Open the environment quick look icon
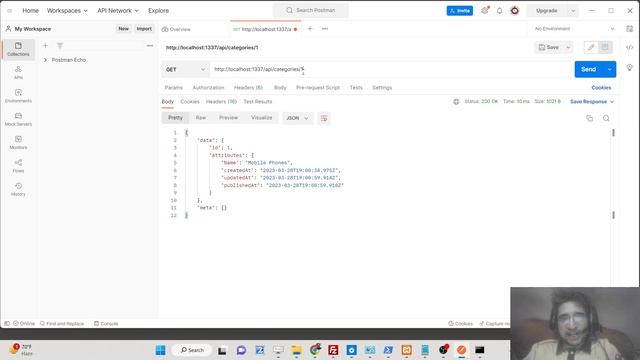This screenshot has width=640, height=360. tap(629, 29)
